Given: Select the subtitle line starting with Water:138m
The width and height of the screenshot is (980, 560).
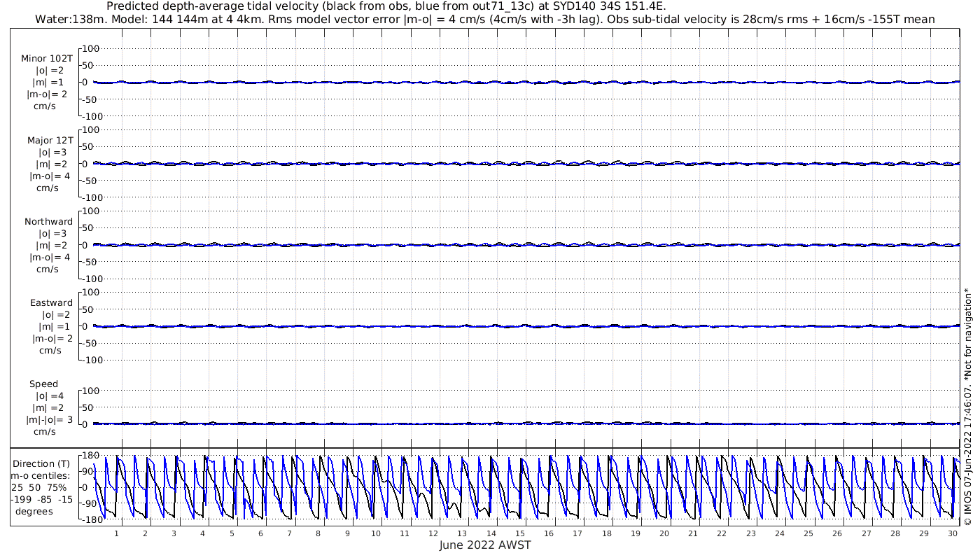Looking at the screenshot, I should pyautogui.click(x=484, y=19).
